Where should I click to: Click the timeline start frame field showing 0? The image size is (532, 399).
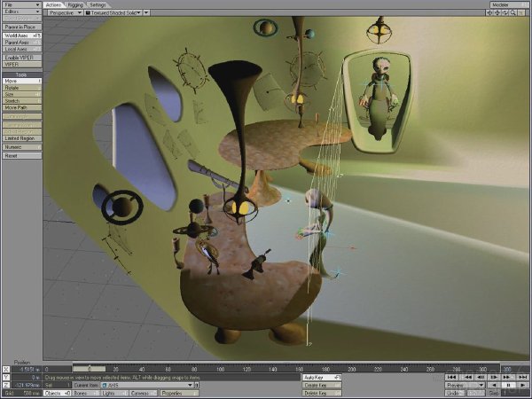(x=58, y=369)
